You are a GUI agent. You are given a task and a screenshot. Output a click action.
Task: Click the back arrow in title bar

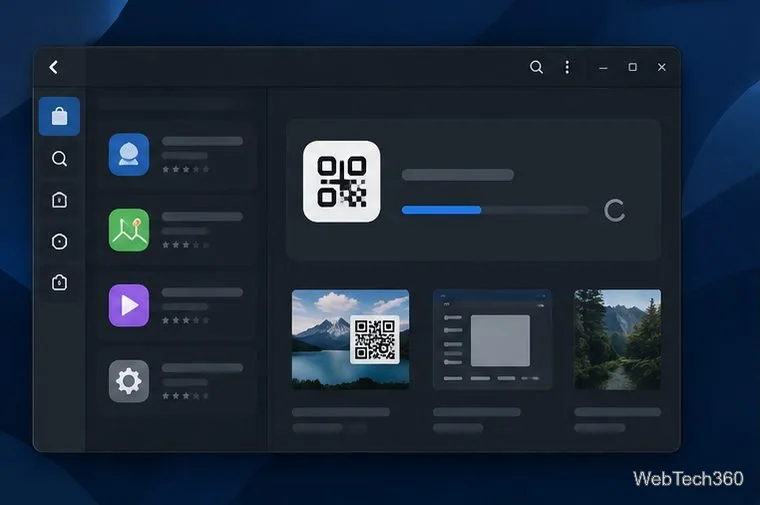54,67
